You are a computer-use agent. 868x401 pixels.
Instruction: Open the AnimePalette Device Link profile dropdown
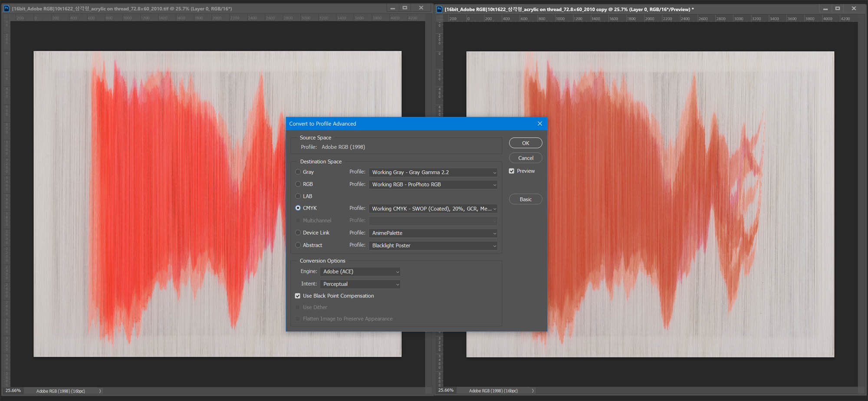tap(433, 233)
